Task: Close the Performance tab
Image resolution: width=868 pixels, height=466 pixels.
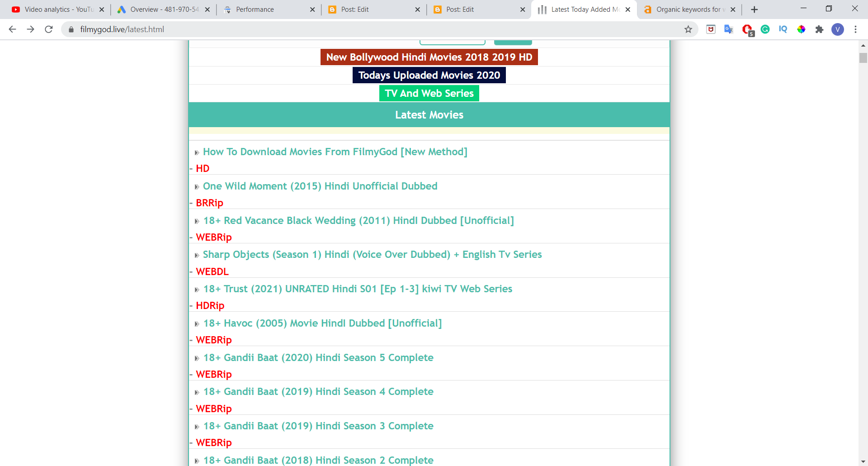Action: pos(312,10)
